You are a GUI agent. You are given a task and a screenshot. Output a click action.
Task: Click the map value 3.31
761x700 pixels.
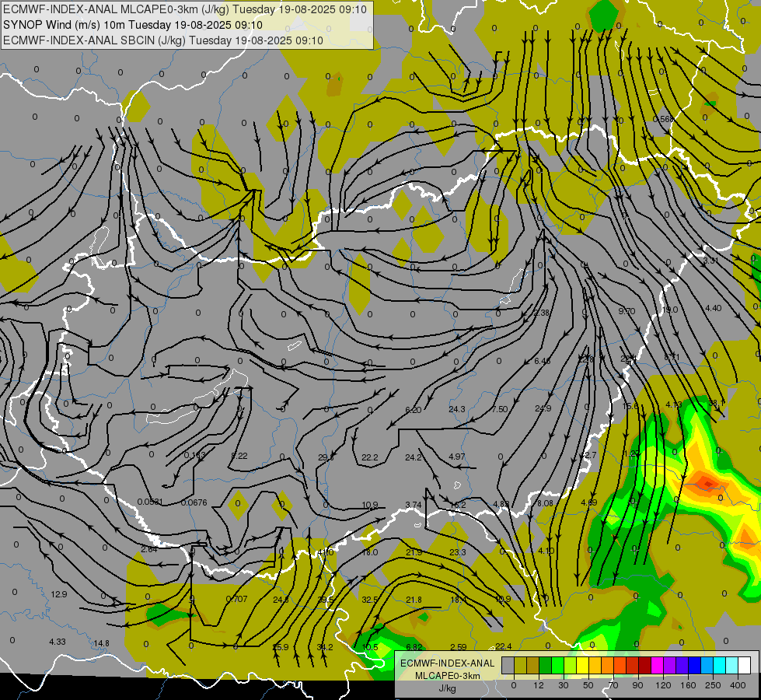(x=710, y=261)
